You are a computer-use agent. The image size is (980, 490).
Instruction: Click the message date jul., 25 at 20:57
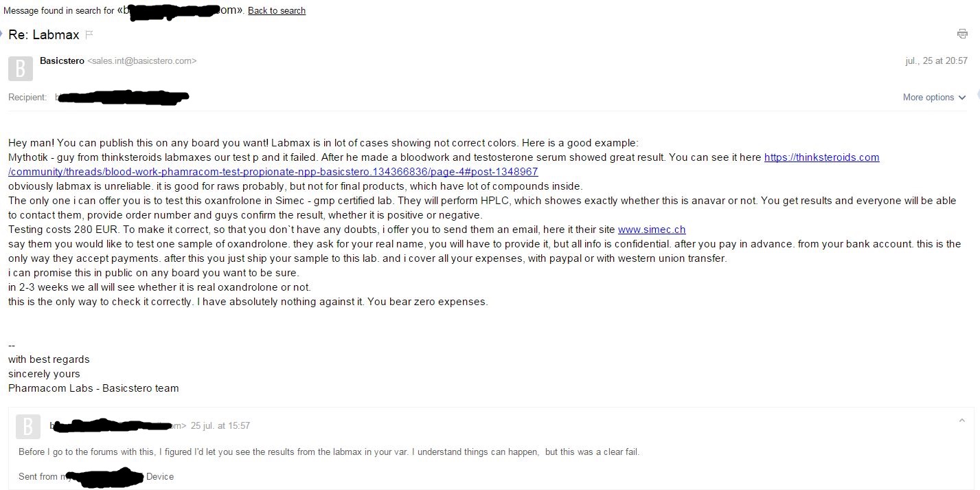pos(936,61)
